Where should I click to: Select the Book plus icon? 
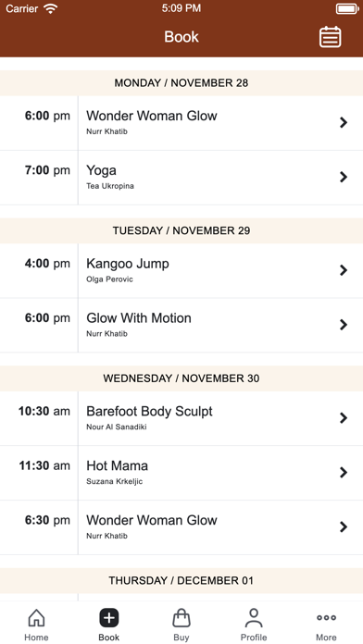109,618
